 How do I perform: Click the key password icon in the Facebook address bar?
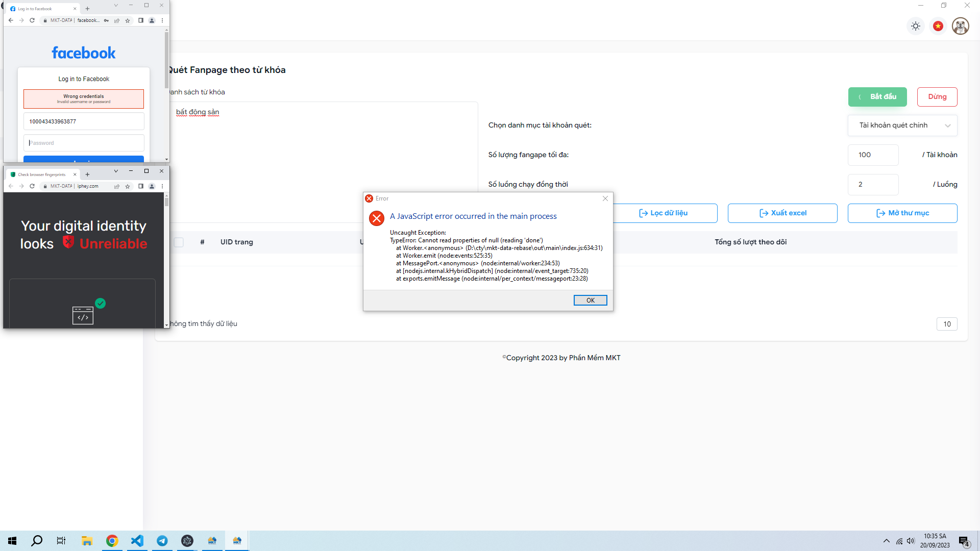[x=106, y=20]
